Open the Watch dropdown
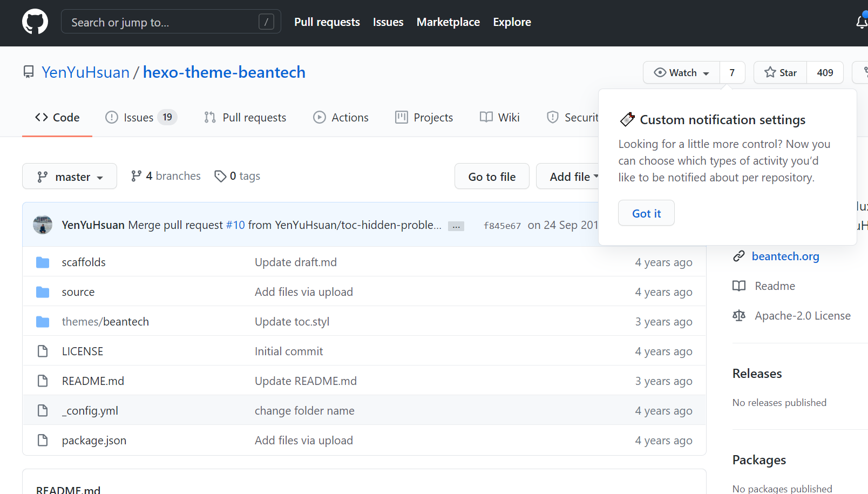The image size is (868, 494). point(681,72)
